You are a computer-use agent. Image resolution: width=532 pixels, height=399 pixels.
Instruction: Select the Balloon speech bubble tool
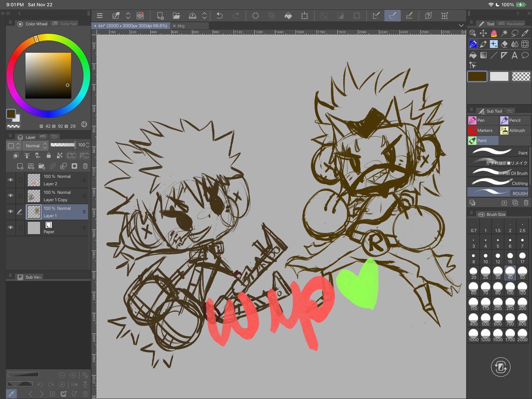[525, 55]
